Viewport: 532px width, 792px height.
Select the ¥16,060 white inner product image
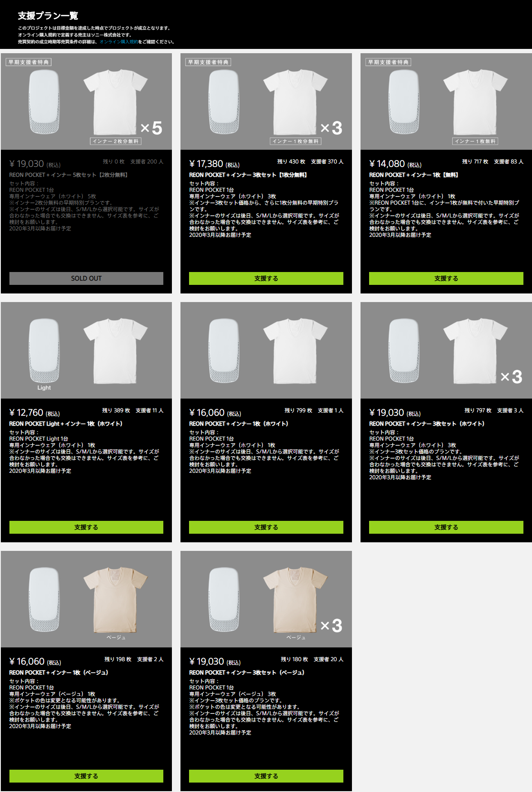pos(266,351)
